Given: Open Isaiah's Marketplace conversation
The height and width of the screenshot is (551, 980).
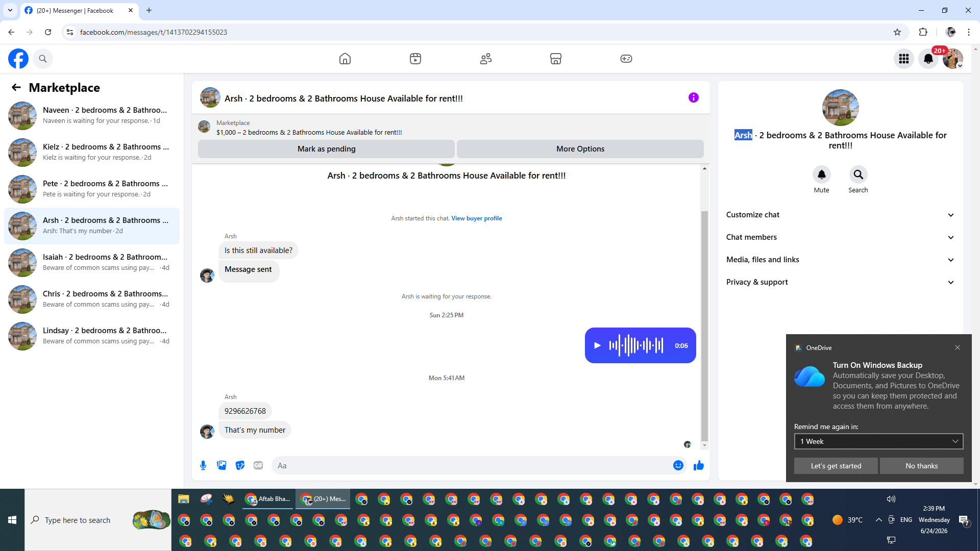Looking at the screenshot, I should coord(92,262).
